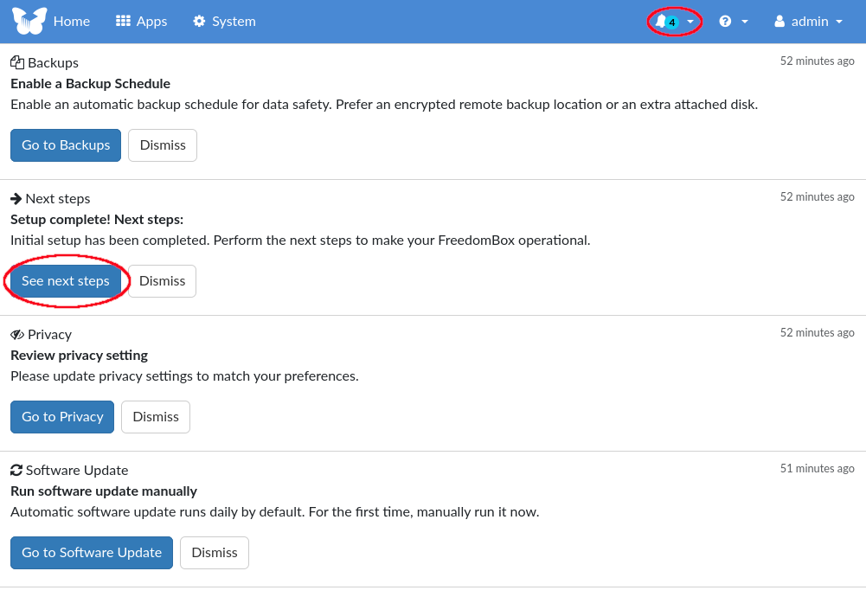Click the Next steps arrow icon
Viewport: 866px width, 616px height.
(16, 198)
